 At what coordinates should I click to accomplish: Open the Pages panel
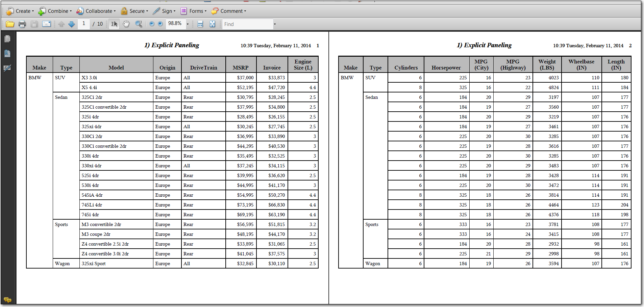(x=7, y=38)
